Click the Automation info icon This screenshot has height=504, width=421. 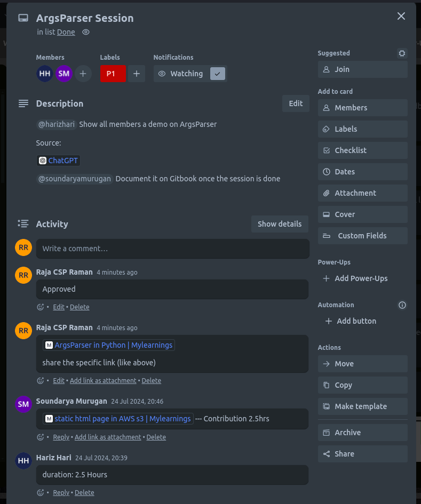[402, 305]
